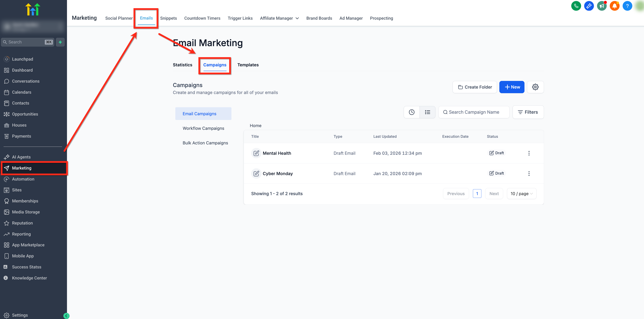
Task: Click the megaphone announcements icon
Action: [601, 6]
